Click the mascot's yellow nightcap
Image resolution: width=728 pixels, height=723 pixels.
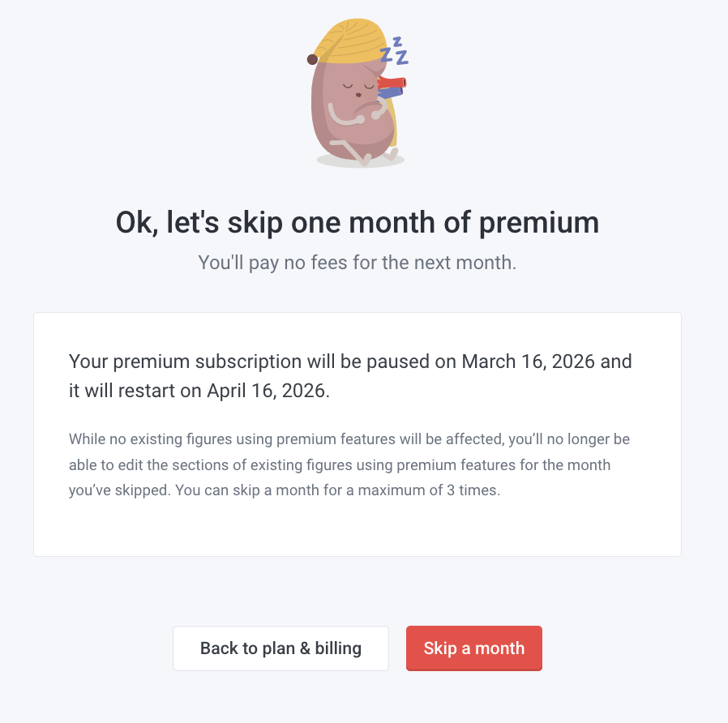tap(349, 45)
